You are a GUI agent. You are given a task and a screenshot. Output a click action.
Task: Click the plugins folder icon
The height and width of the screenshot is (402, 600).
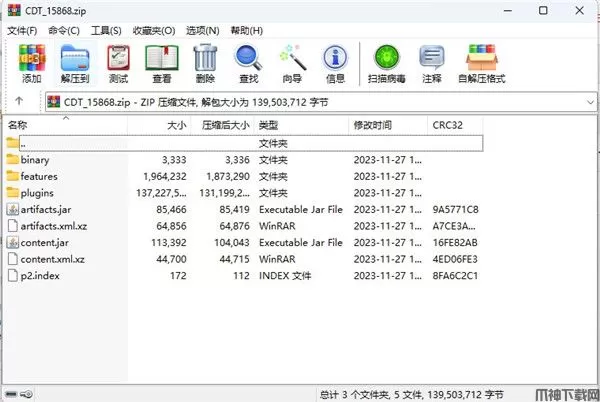(x=13, y=192)
